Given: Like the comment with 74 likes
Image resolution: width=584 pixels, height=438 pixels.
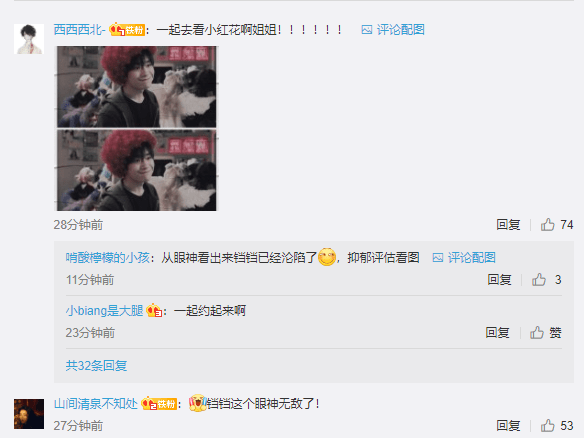Looking at the screenshot, I should pyautogui.click(x=548, y=225).
